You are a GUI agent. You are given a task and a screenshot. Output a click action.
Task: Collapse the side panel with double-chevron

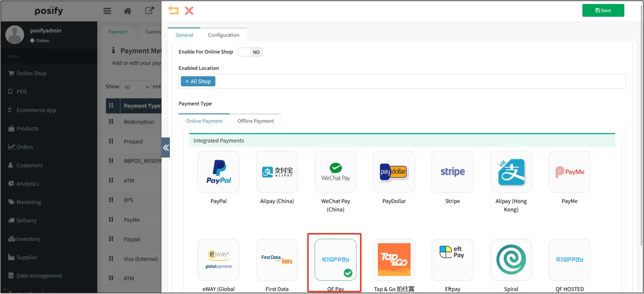click(x=166, y=147)
